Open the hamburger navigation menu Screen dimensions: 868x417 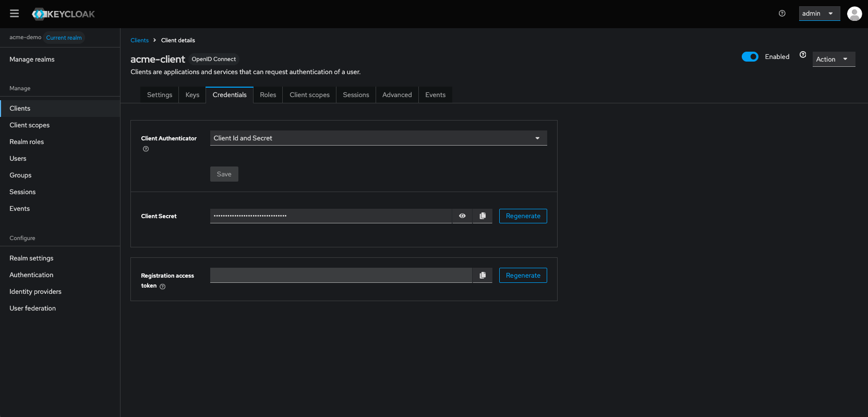coord(14,14)
